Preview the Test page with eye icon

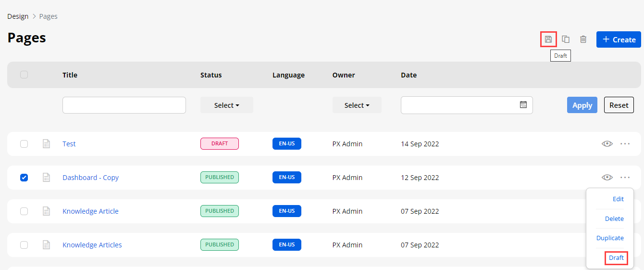607,144
